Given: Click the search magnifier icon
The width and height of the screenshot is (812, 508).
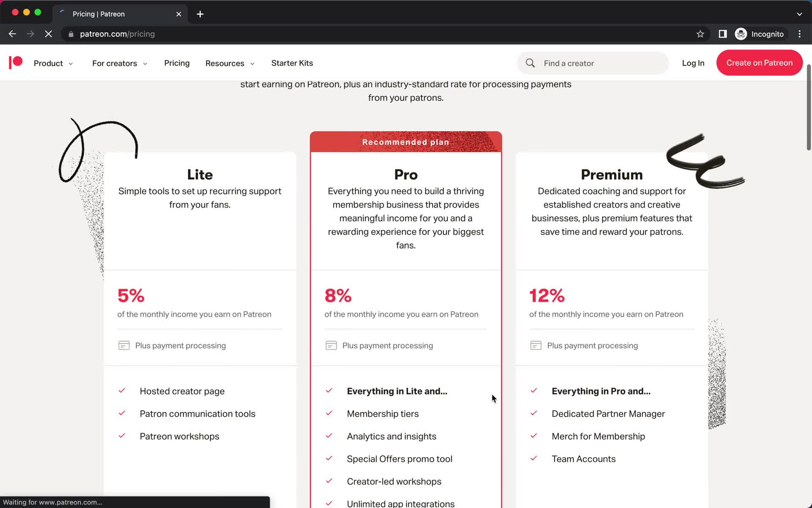Looking at the screenshot, I should click(x=530, y=63).
